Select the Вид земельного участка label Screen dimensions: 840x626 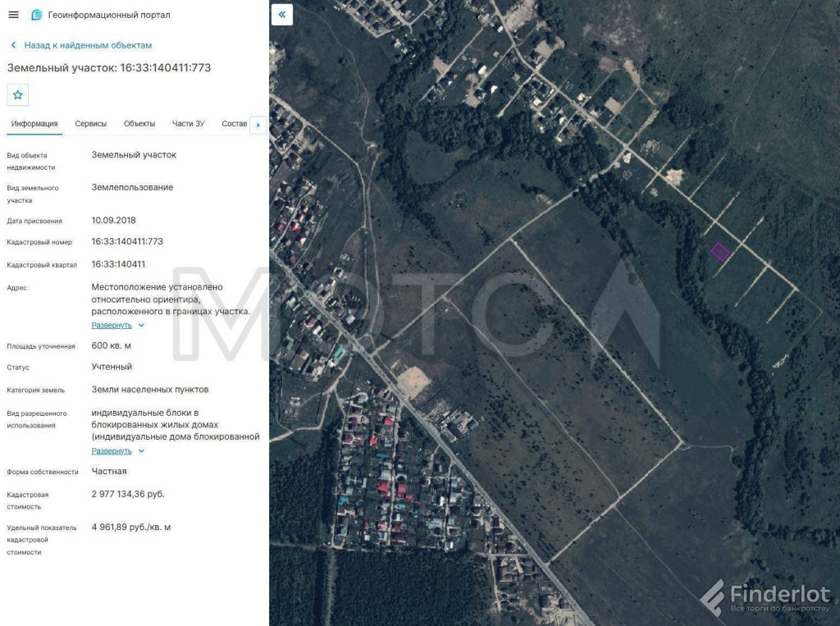click(33, 194)
